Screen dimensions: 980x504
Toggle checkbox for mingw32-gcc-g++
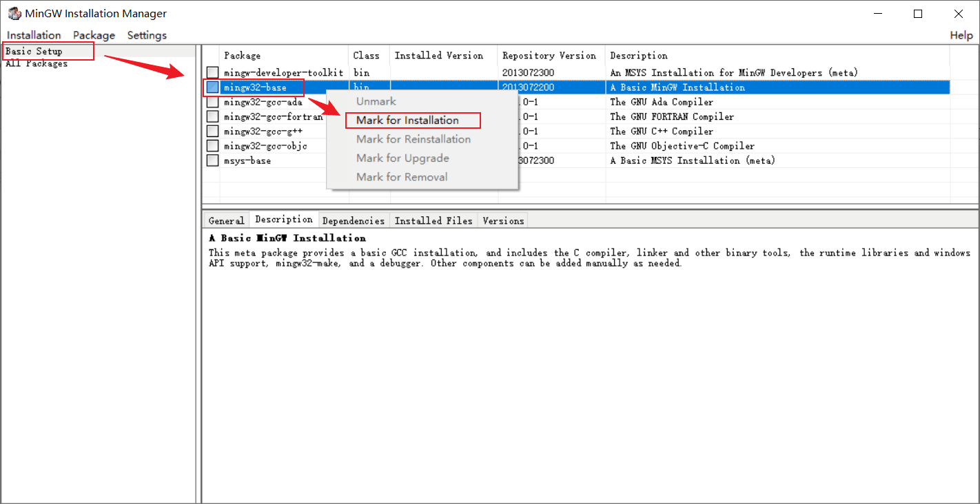tap(212, 131)
